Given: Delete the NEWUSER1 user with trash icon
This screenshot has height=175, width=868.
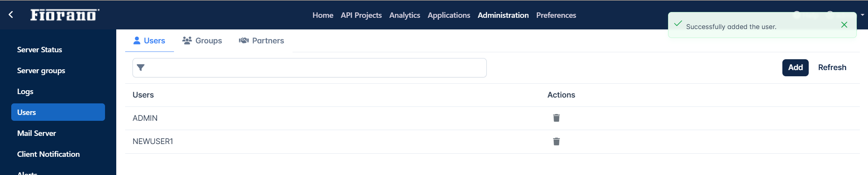Looking at the screenshot, I should (556, 141).
